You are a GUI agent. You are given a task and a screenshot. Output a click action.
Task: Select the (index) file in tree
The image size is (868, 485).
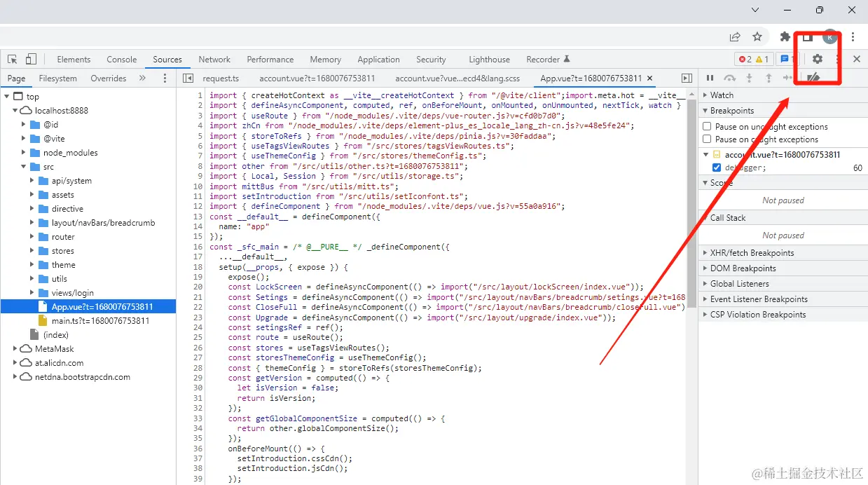pos(56,335)
